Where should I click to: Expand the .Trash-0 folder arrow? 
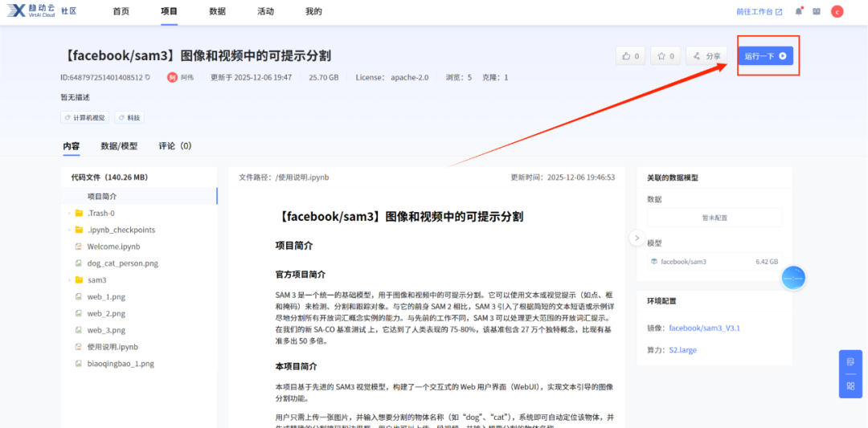68,214
